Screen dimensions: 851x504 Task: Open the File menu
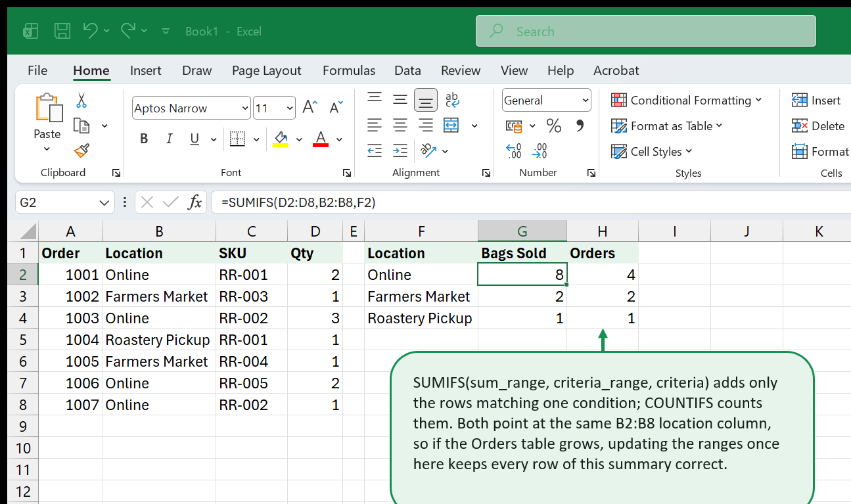[37, 70]
